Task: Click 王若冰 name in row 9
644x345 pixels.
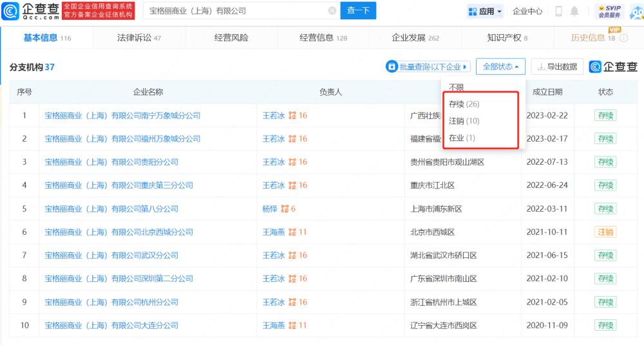Action: click(x=274, y=302)
